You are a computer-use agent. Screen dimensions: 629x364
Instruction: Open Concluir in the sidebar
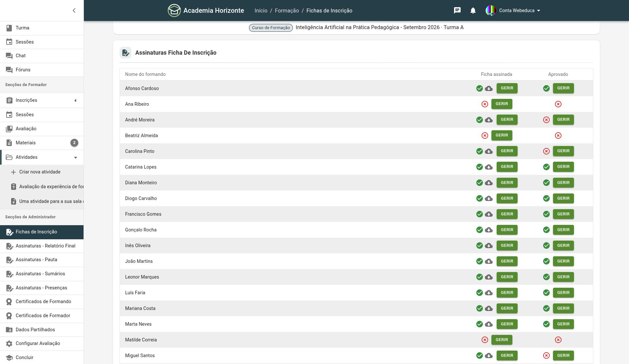42,357
